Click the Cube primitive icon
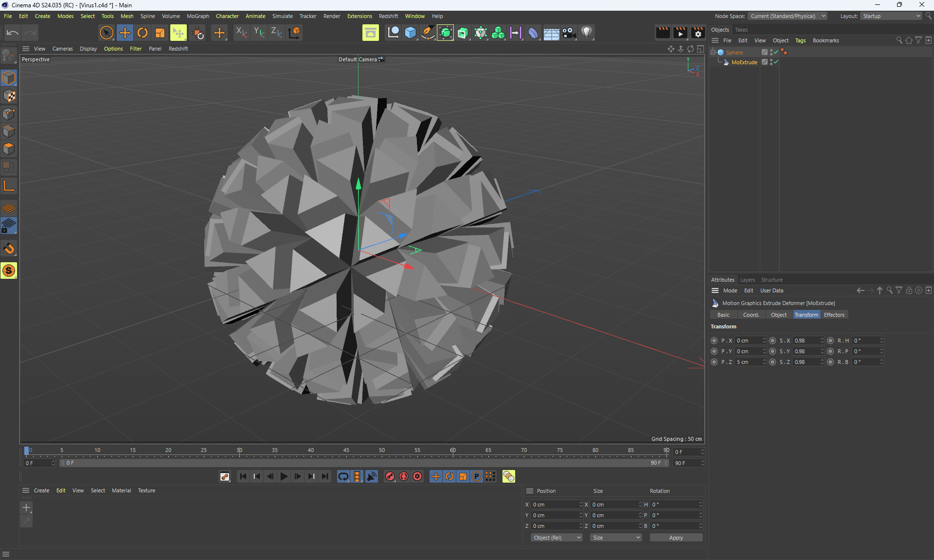 pyautogui.click(x=411, y=33)
